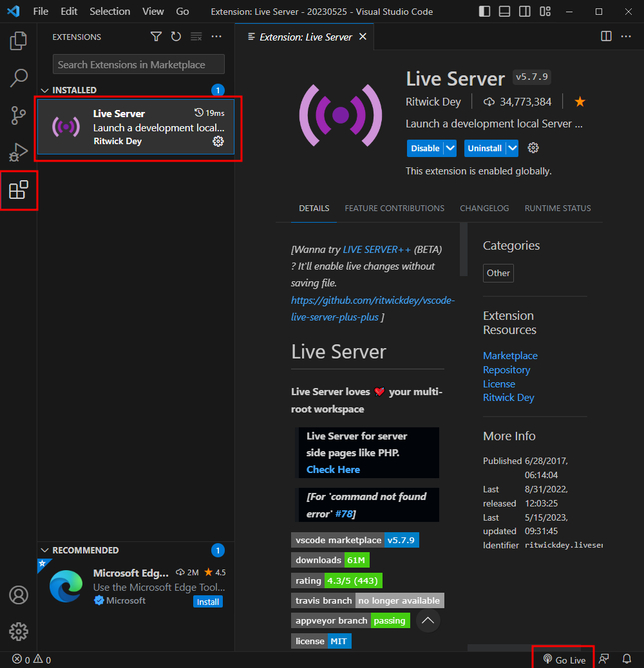
Task: Open the Search view in activity bar
Action: [x=18, y=78]
